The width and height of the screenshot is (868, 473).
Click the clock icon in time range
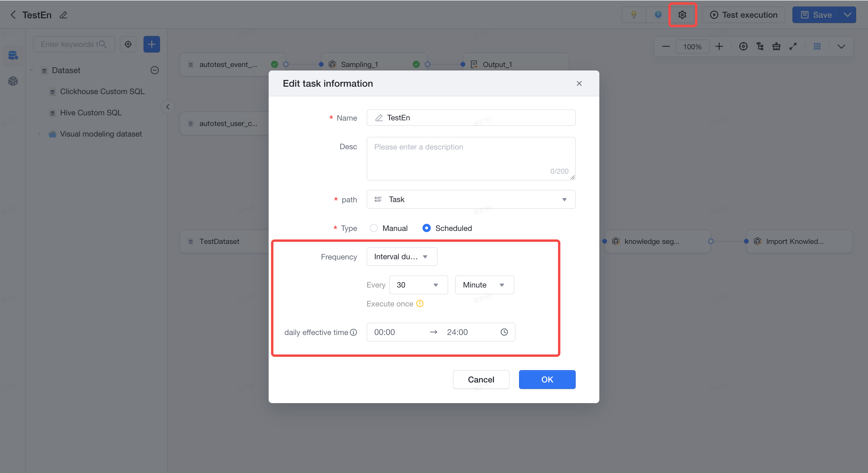pyautogui.click(x=504, y=332)
